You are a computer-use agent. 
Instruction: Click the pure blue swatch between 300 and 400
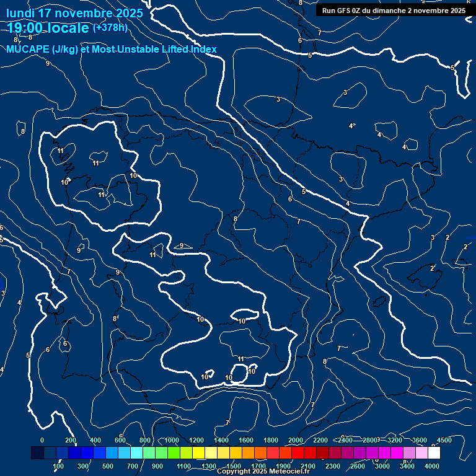pos(87,452)
